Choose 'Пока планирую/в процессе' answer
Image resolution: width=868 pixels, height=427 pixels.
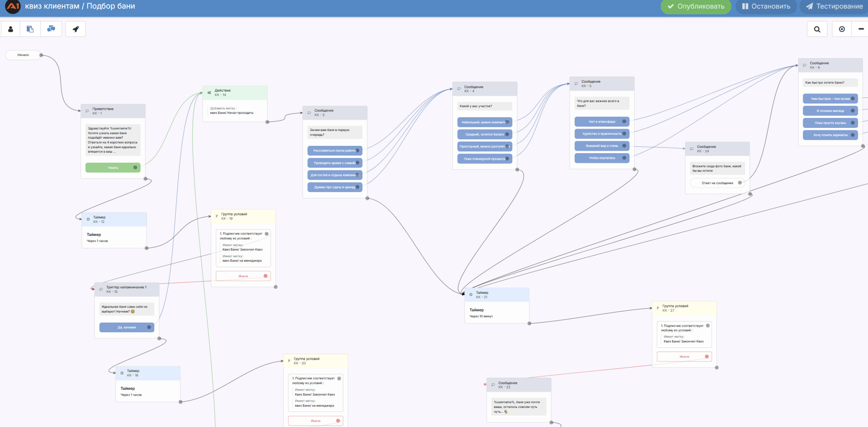click(485, 159)
